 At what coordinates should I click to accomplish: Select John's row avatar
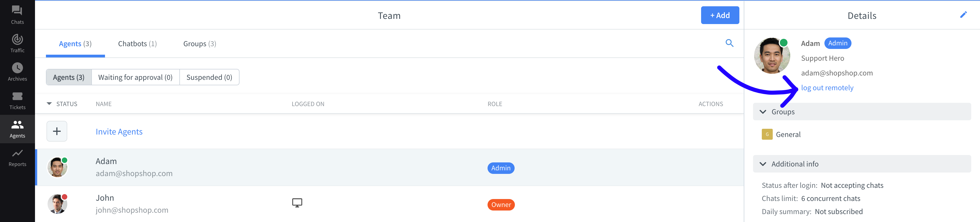(x=57, y=204)
